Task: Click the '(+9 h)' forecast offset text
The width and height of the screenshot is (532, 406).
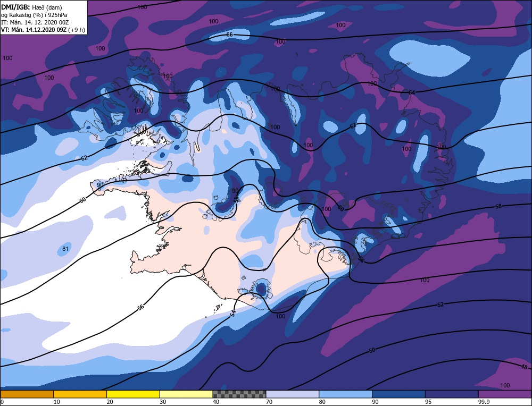Action: click(x=77, y=30)
